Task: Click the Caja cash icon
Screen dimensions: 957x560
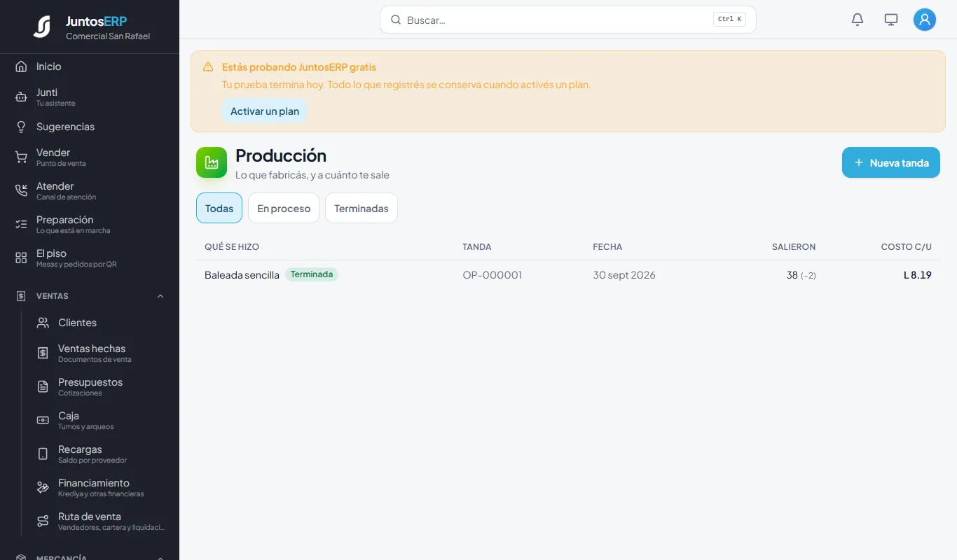Action: (43, 421)
